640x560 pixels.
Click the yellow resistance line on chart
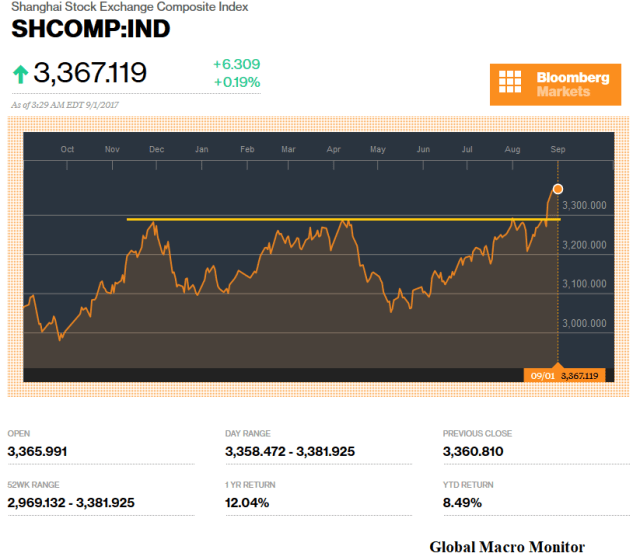point(300,219)
